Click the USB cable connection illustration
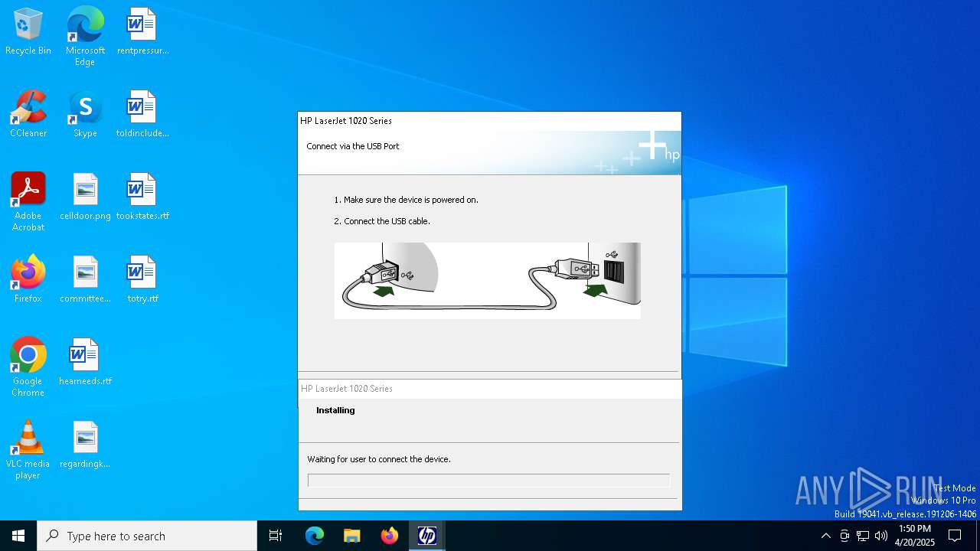Viewport: 980px width, 551px height. (x=488, y=280)
